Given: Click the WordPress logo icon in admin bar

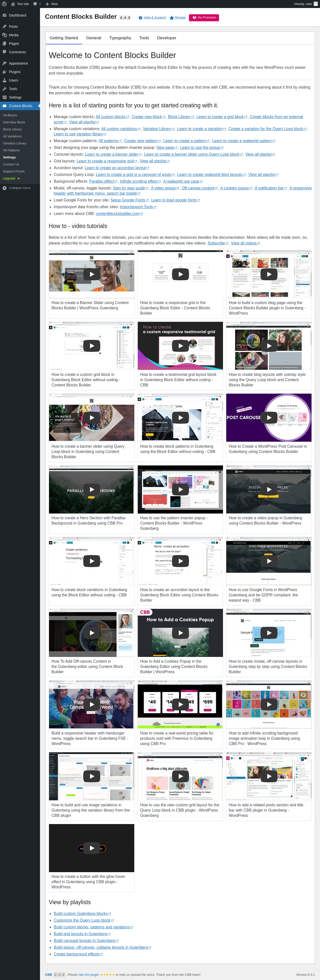Looking at the screenshot, I should [4, 4].
